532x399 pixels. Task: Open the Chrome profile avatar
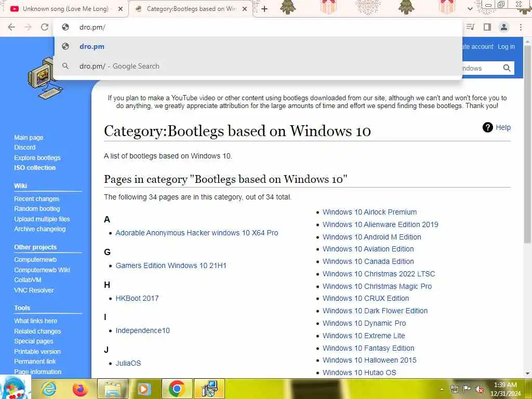click(x=504, y=27)
